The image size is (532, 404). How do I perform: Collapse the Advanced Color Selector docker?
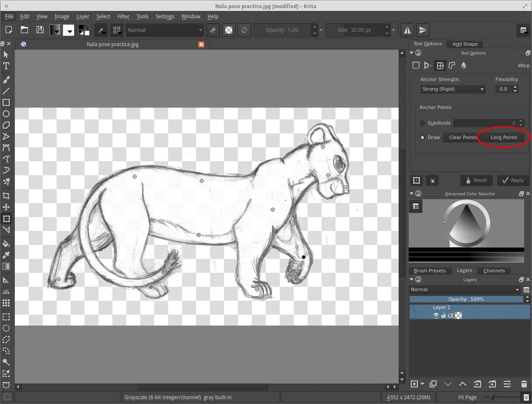[412, 194]
